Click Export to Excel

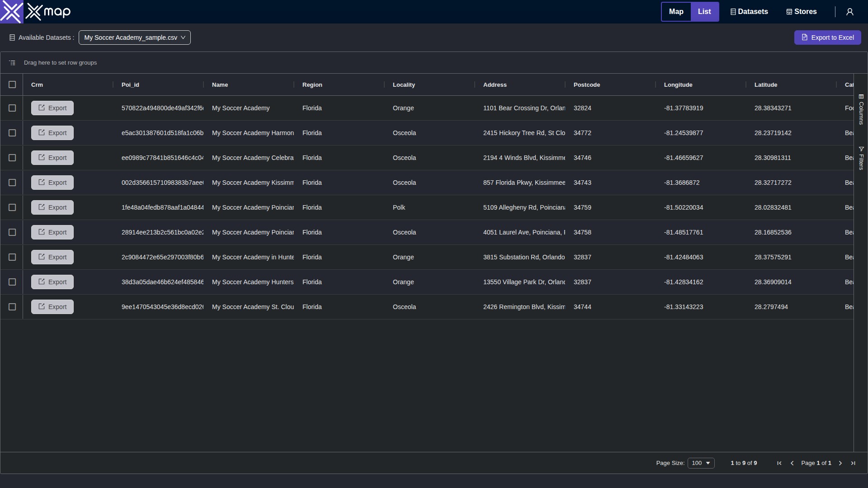point(828,38)
